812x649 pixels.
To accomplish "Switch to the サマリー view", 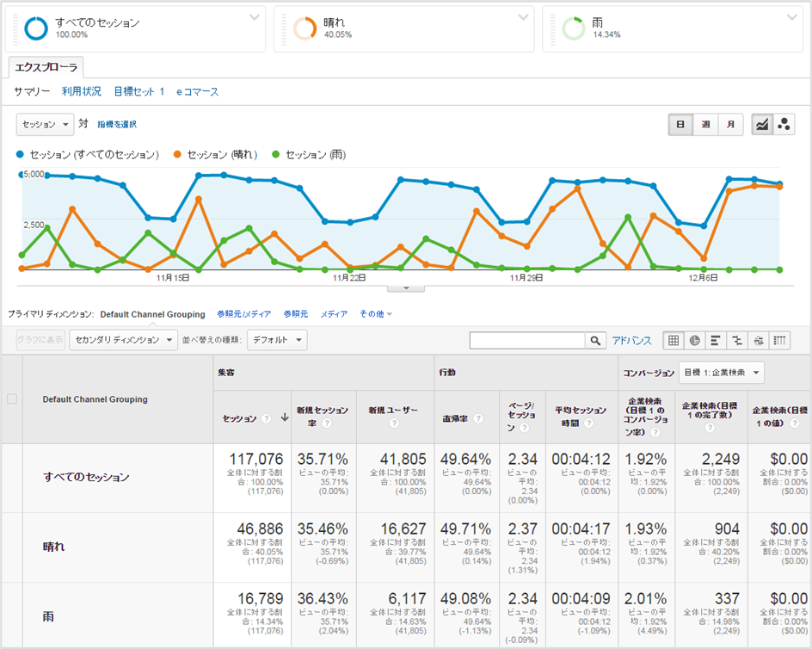I will click(32, 92).
